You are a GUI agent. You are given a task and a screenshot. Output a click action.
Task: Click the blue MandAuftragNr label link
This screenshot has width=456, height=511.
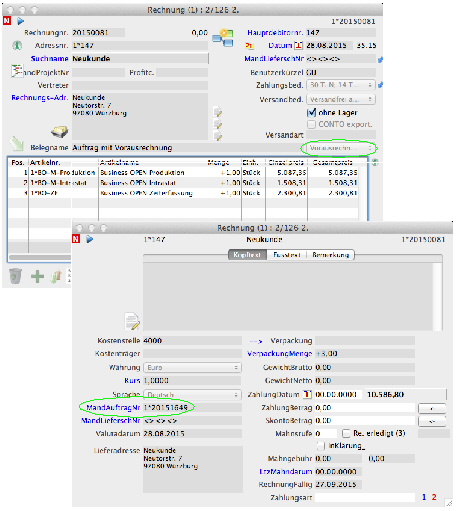tap(113, 407)
